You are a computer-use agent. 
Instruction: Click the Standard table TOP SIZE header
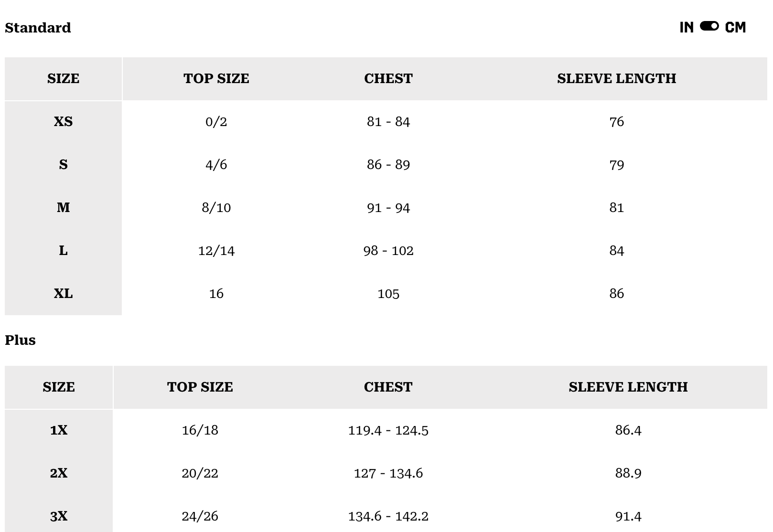(216, 79)
